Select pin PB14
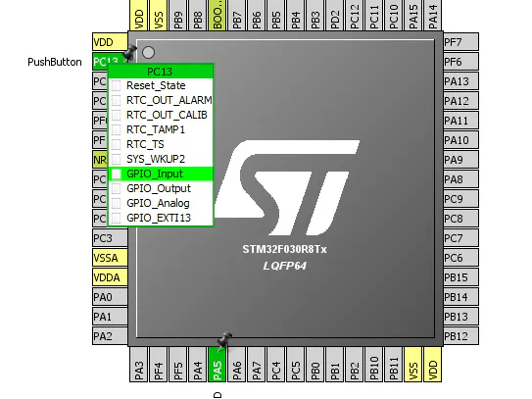 tap(460, 297)
